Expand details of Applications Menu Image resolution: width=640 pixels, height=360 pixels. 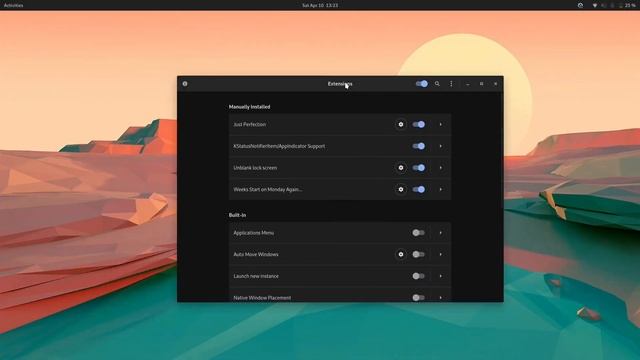[x=440, y=233]
